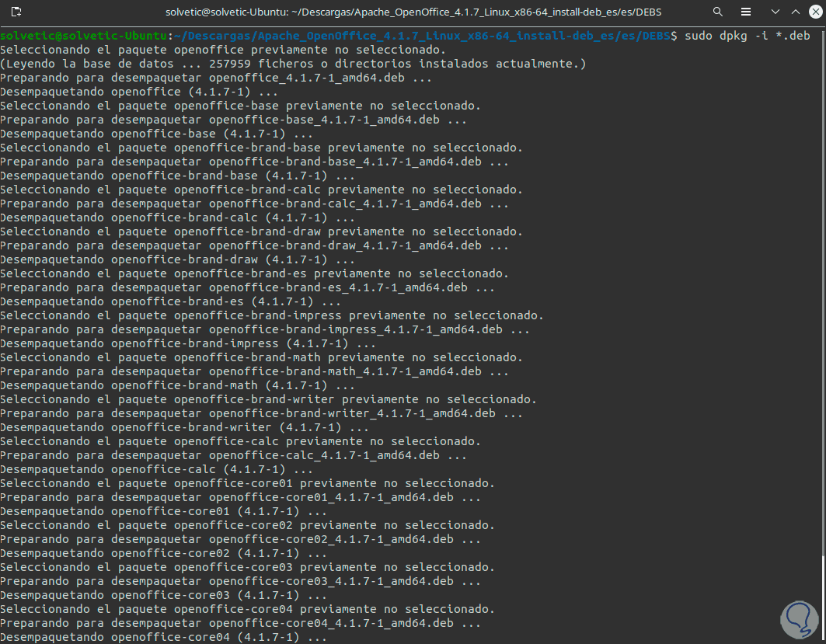The image size is (826, 644).
Task: Click 'Seleccionando el paquete openoffice-brand-writer' line
Action: click(x=268, y=399)
